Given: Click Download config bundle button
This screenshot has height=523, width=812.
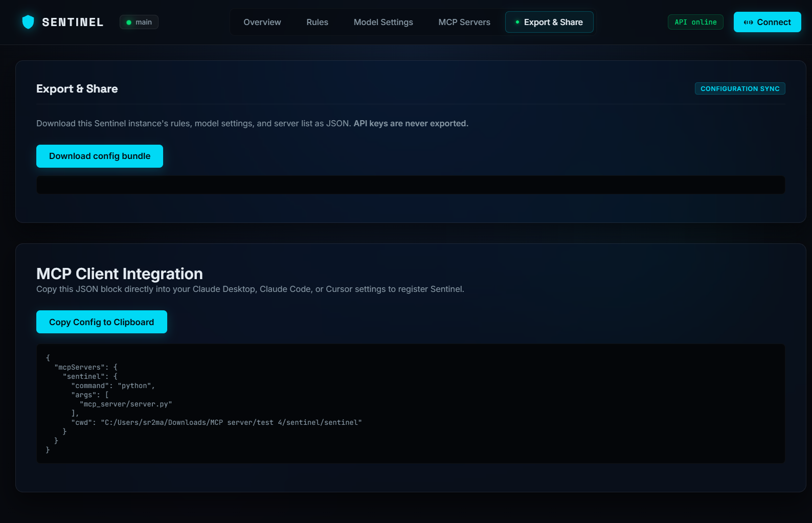Looking at the screenshot, I should (x=100, y=156).
